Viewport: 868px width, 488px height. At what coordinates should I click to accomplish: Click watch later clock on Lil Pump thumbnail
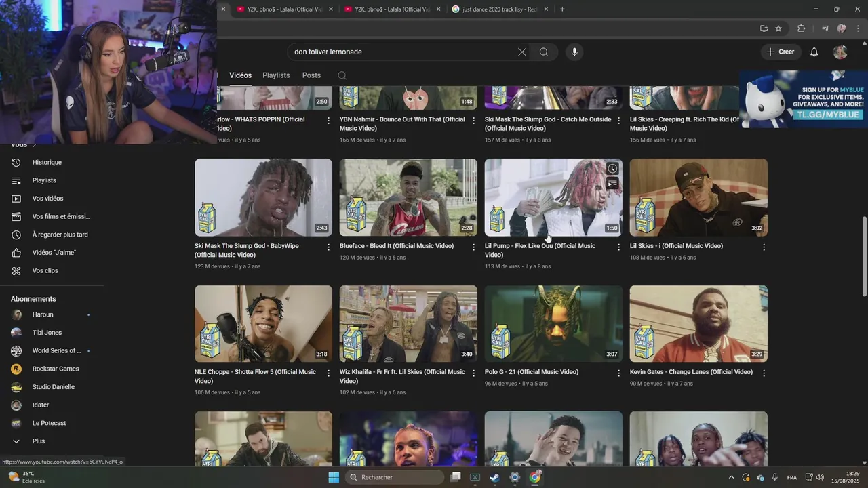click(x=612, y=169)
